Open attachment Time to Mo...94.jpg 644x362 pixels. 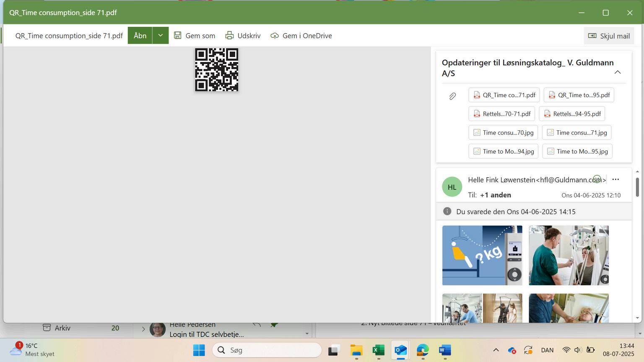coord(503,151)
